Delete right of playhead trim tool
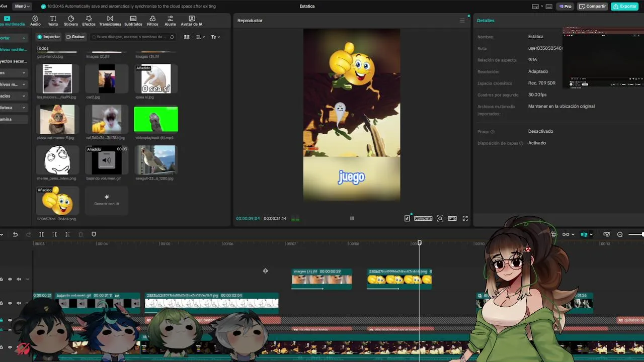Screen dimensions: 644x362 [67, 234]
